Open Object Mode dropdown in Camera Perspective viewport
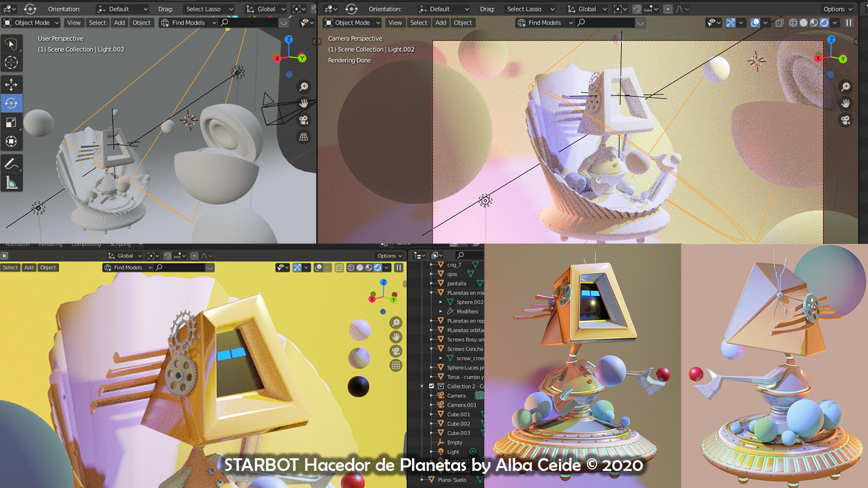 [x=351, y=22]
